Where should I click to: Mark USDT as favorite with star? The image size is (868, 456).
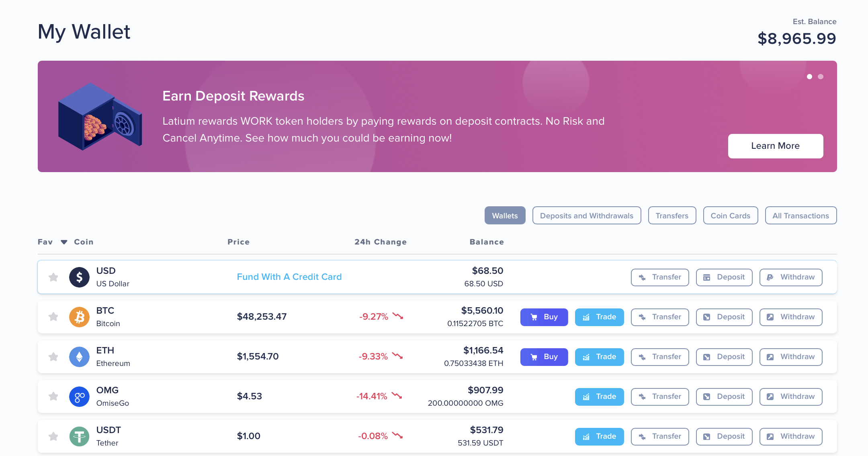coord(53,436)
